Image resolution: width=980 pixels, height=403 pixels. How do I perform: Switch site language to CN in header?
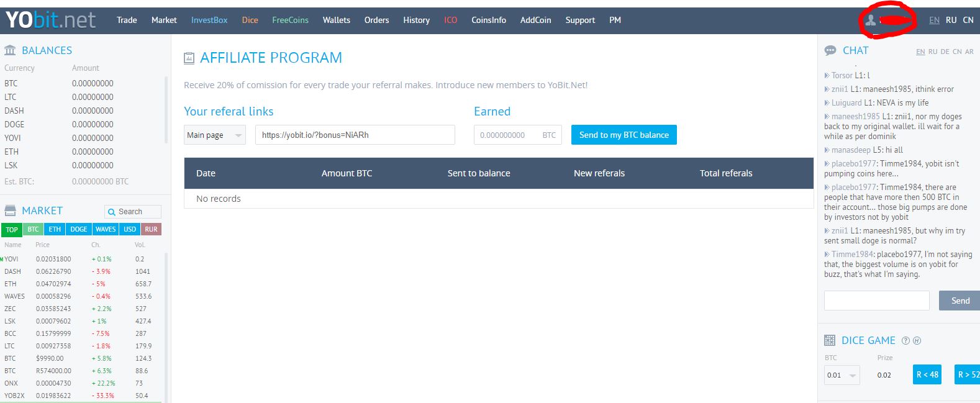click(x=968, y=20)
